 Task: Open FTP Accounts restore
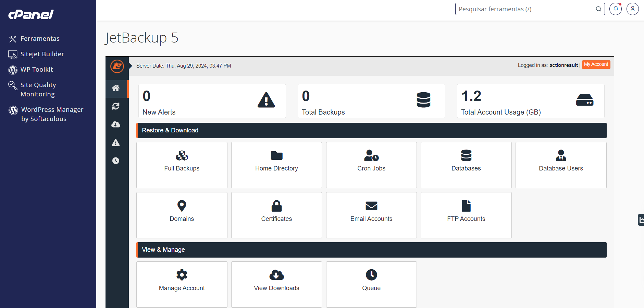(466, 215)
